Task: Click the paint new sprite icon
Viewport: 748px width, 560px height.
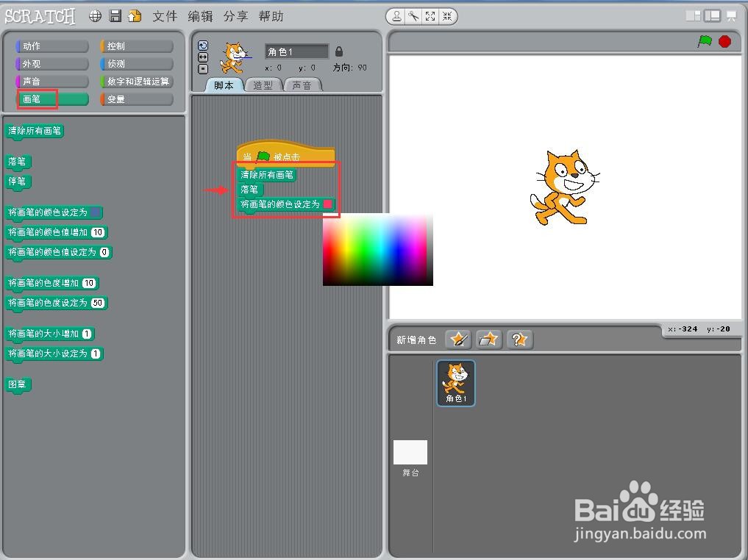Action: coord(458,339)
